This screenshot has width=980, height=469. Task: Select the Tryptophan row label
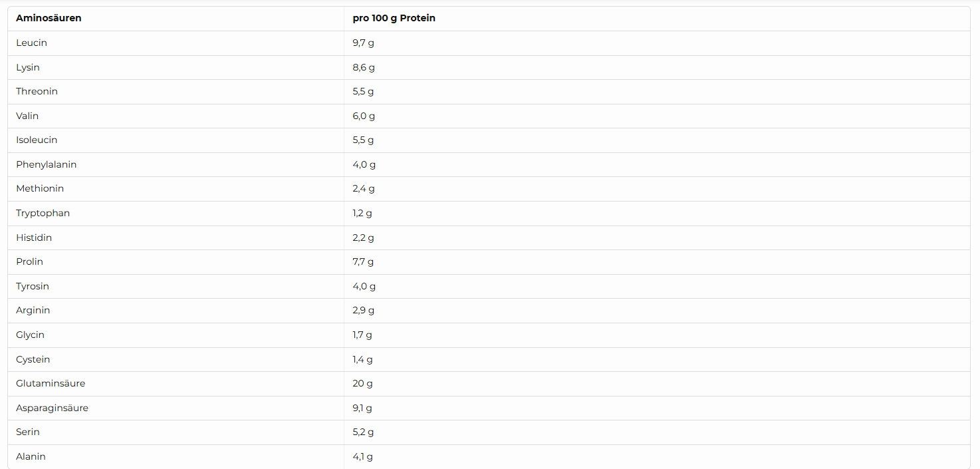click(43, 214)
